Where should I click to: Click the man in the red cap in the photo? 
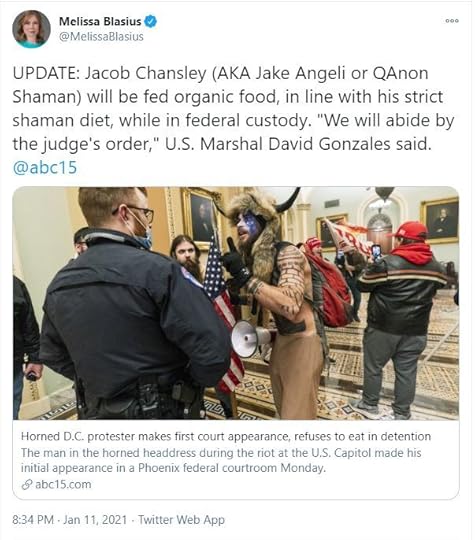401,317
